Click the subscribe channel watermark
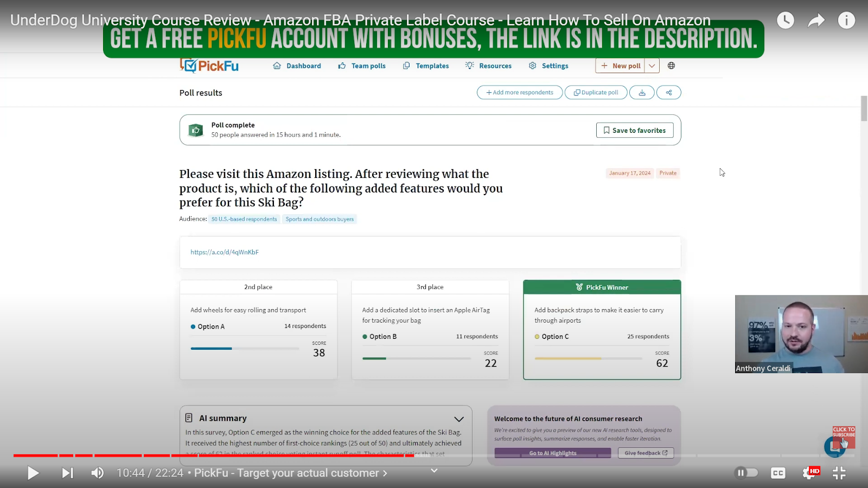The height and width of the screenshot is (488, 868). tap(844, 438)
